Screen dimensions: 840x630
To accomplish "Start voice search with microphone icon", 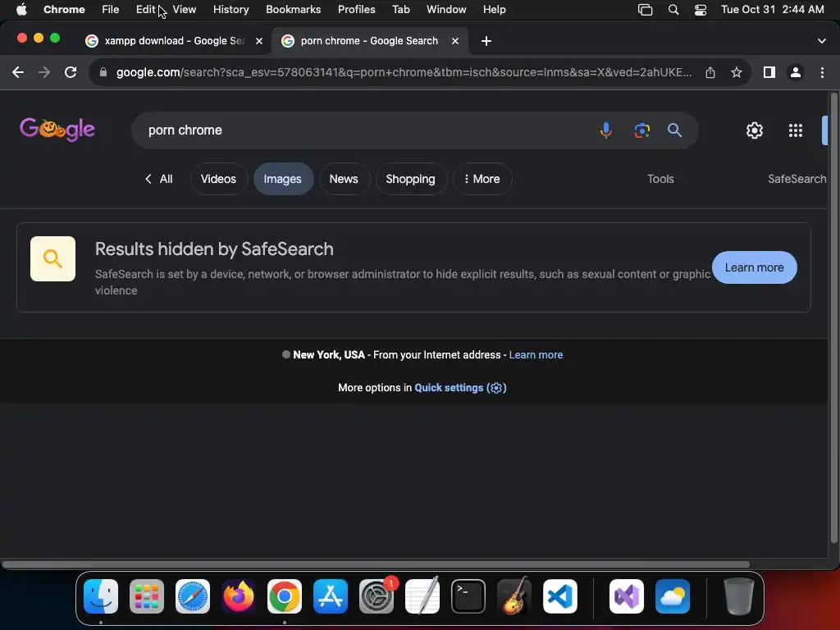I will click(606, 130).
